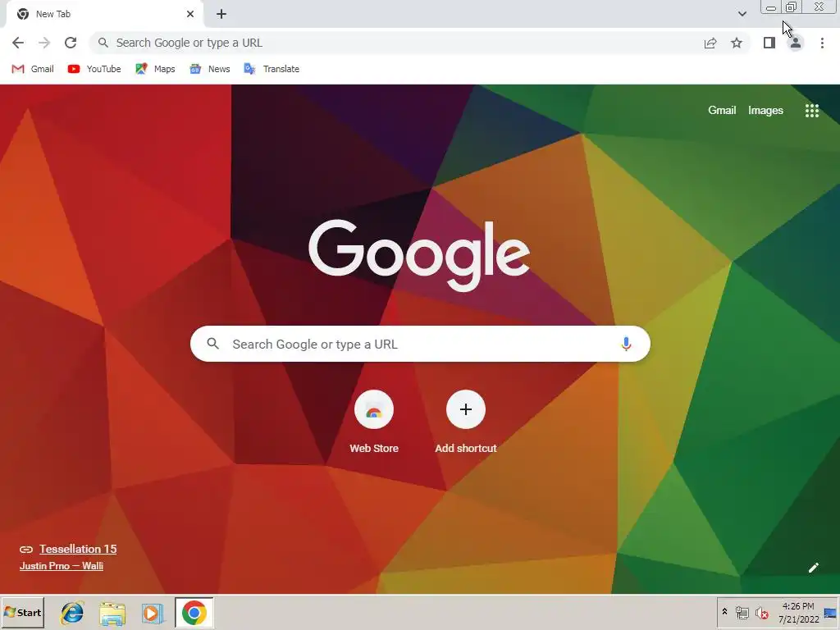Click the network tray icon
This screenshot has height=630, width=840.
tap(742, 612)
